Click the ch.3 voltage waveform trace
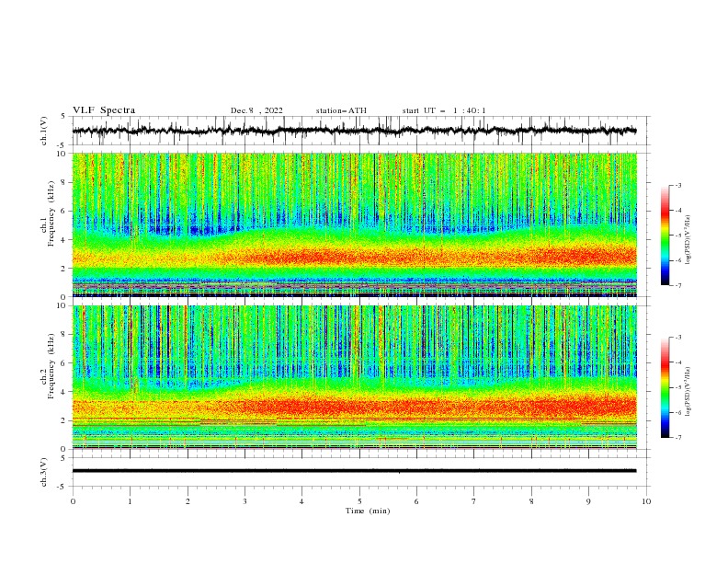This screenshot has width=728, height=563. click(354, 471)
